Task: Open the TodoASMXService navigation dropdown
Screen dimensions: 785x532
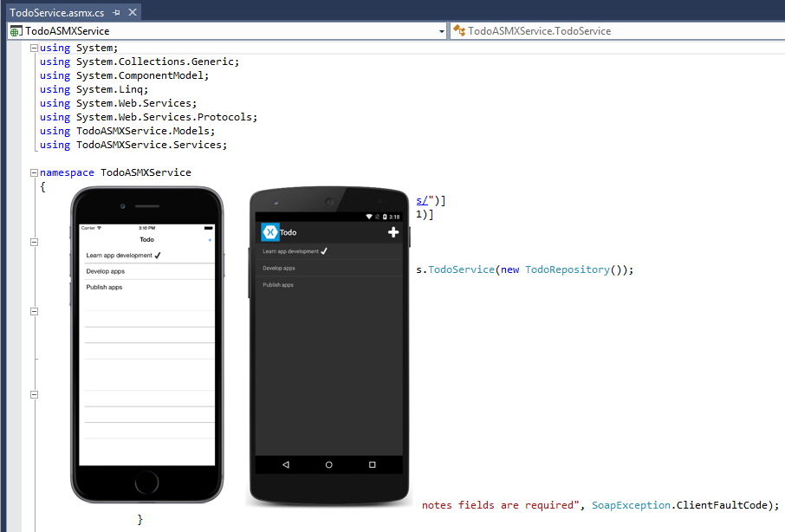Action: tap(441, 30)
